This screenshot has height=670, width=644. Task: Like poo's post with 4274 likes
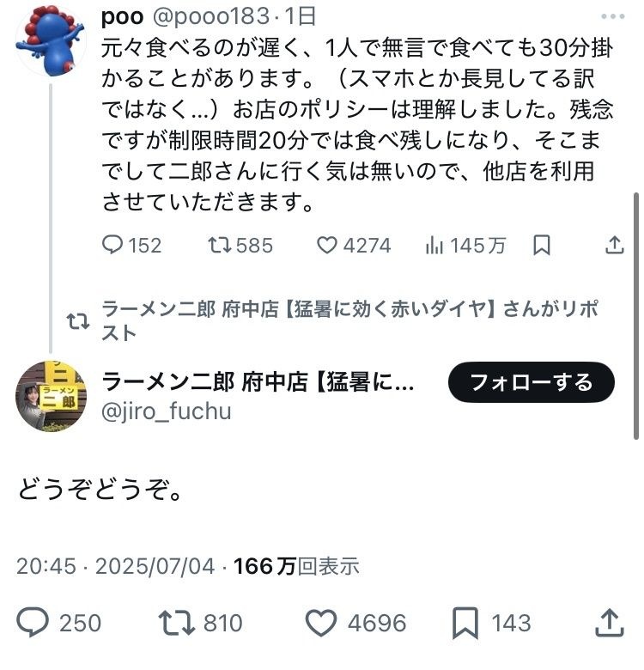coord(328,246)
